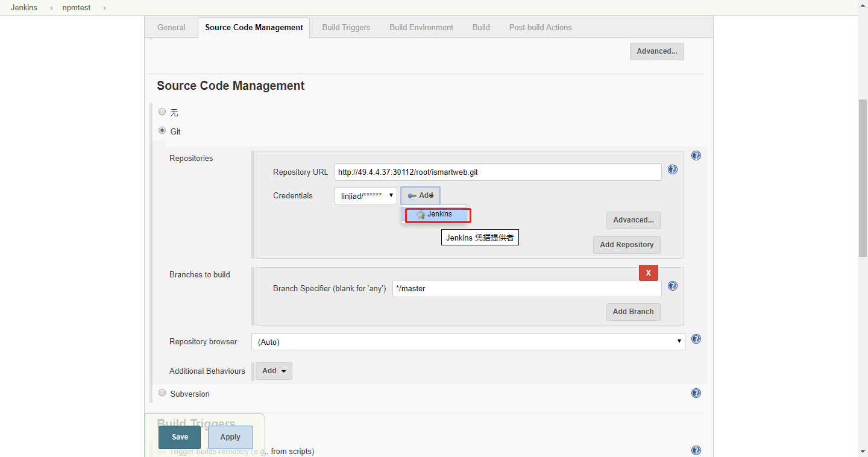Select the Subversion radio button
Viewport: 868px width, 457px height.
point(162,392)
